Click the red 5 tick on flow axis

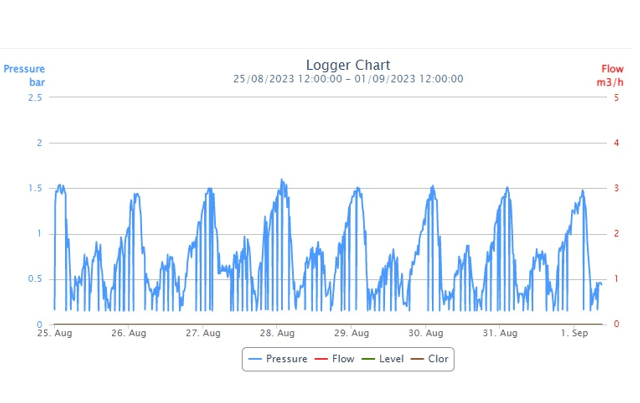click(616, 98)
